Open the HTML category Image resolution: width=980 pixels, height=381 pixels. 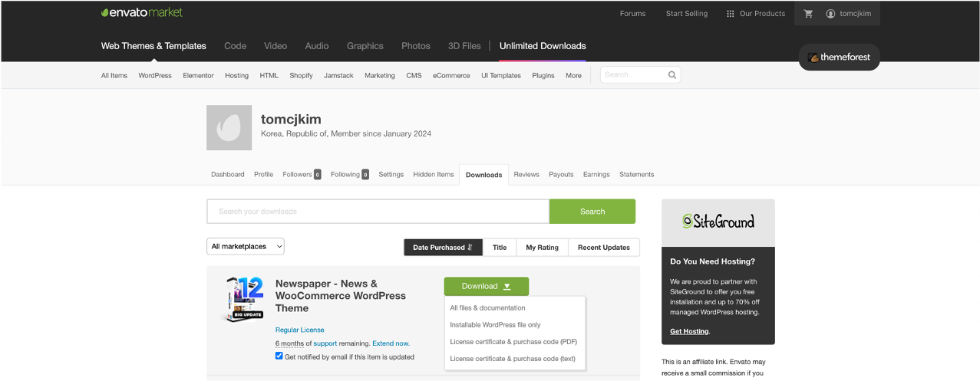(269, 75)
